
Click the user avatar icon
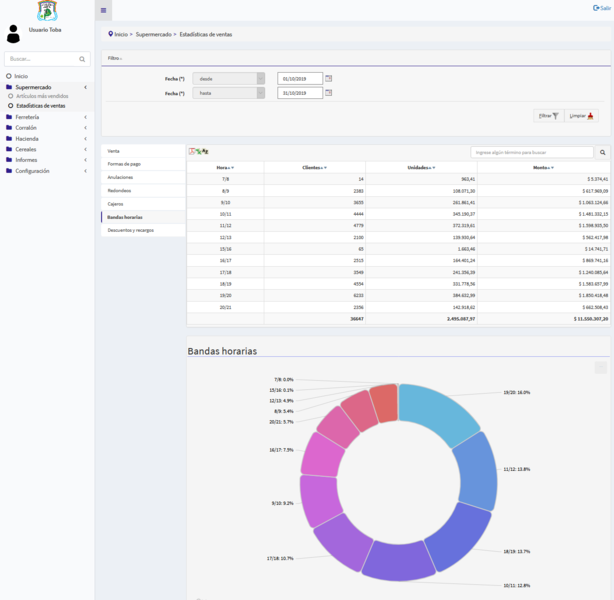coord(13,35)
